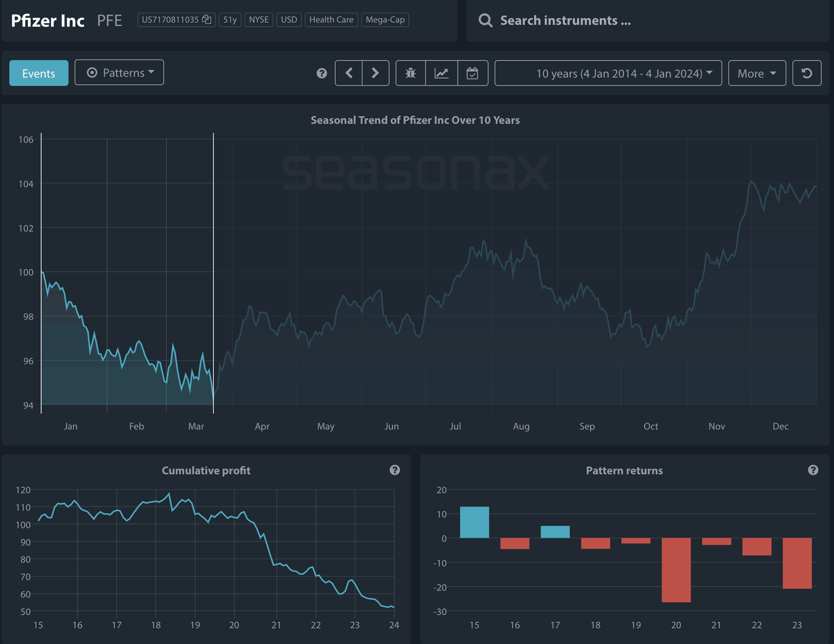Image resolution: width=834 pixels, height=644 pixels.
Task: Expand the More dropdown menu
Action: (x=757, y=73)
